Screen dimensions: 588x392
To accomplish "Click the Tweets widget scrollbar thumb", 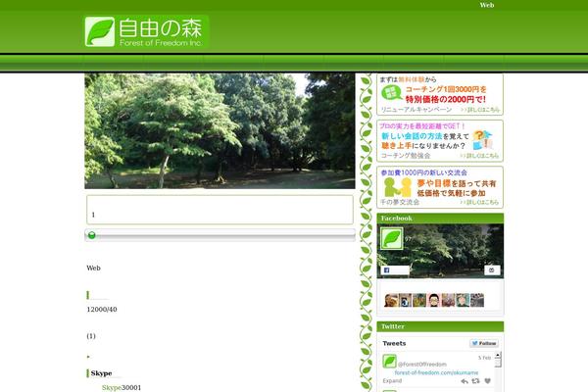I will click(498, 363).
